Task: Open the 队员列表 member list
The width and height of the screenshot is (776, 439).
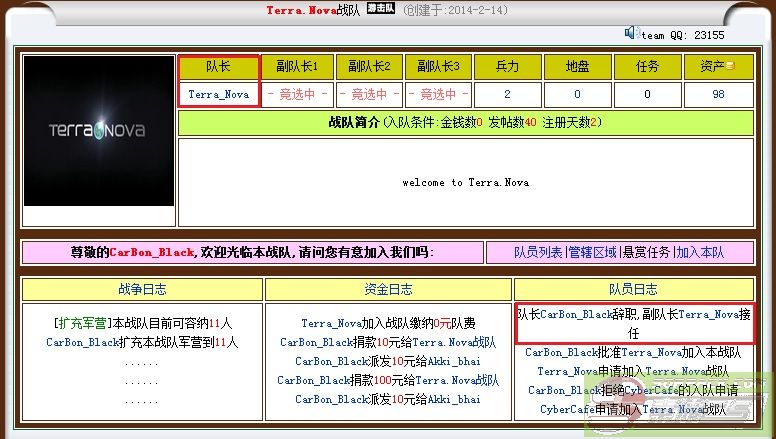Action: 538,253
